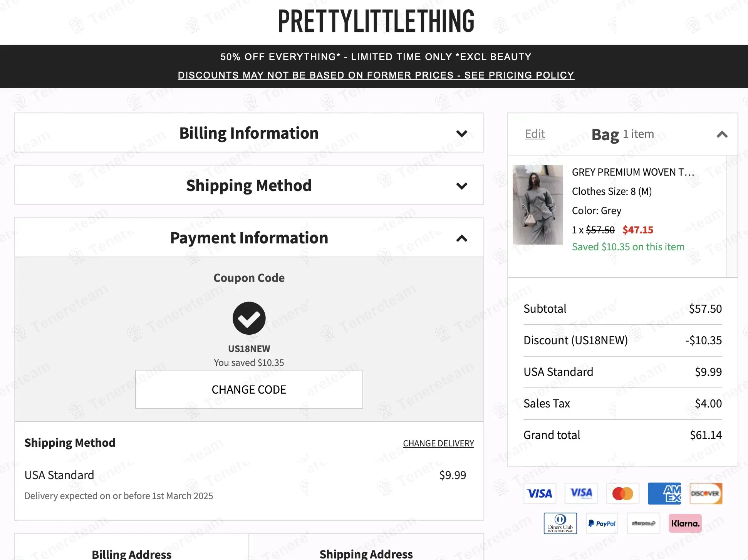
Task: Click the Discover card icon
Action: coord(706,493)
